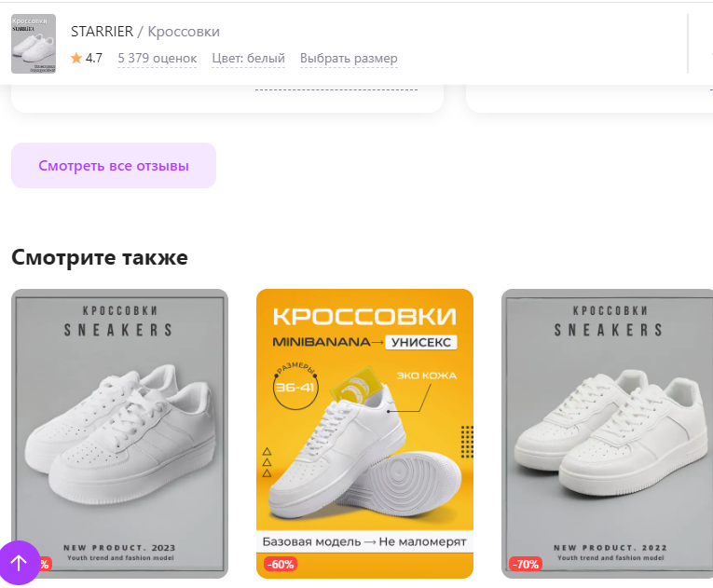Click the STARRIER brand name link

[x=102, y=32]
